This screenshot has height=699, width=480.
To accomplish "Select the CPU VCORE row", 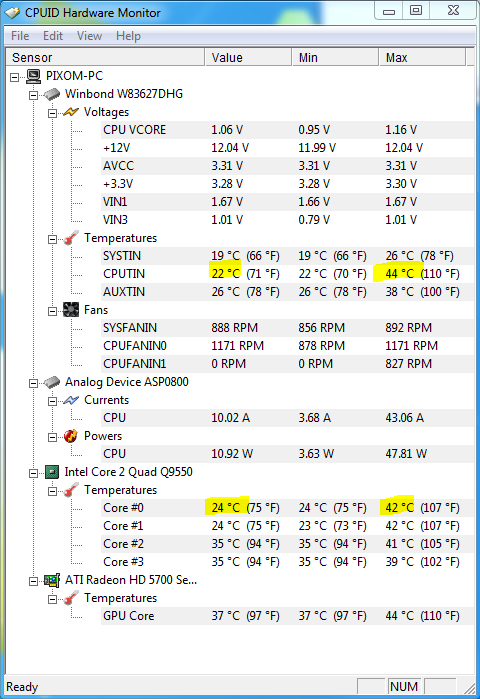I will pyautogui.click(x=287, y=130).
